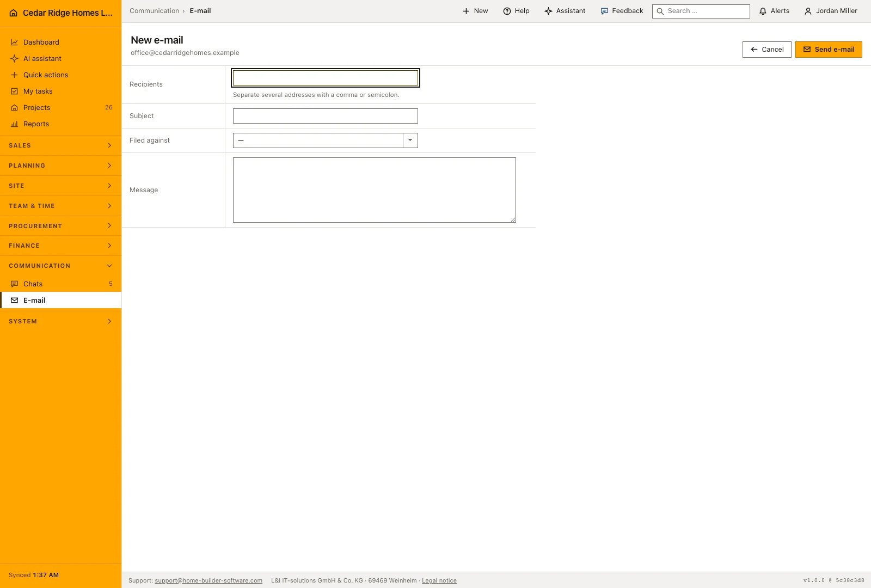Click the search magnifier icon
Screen dimensions: 871x588
pyautogui.click(x=660, y=11)
